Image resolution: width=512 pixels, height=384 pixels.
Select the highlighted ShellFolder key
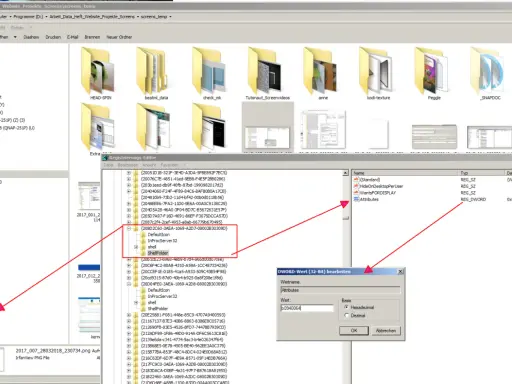click(158, 253)
